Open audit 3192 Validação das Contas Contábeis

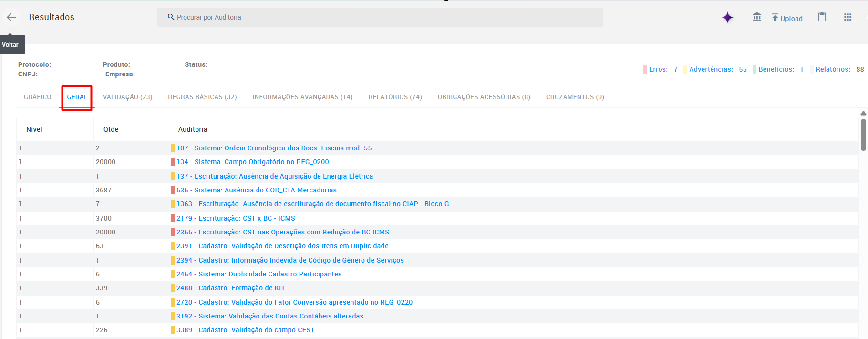pos(269,316)
